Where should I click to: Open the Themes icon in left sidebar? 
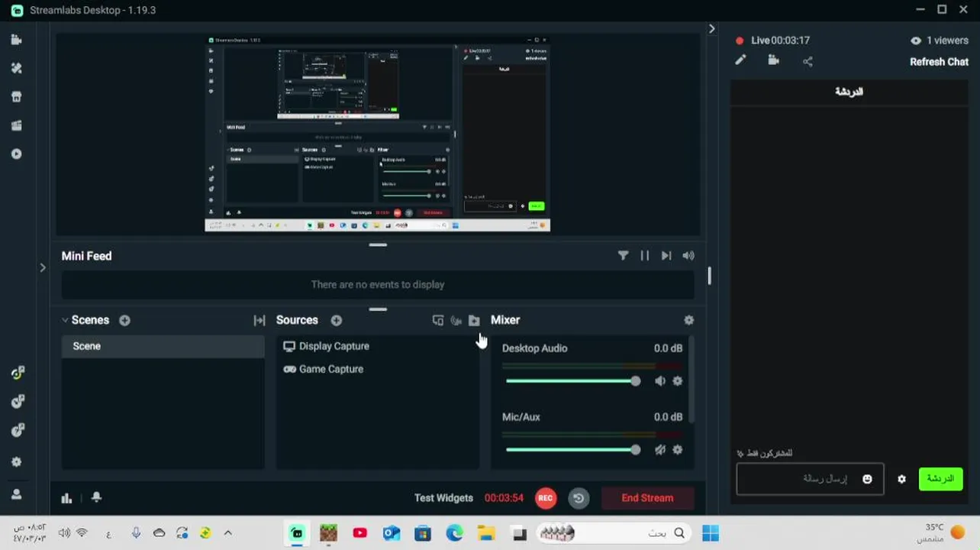(x=17, y=68)
